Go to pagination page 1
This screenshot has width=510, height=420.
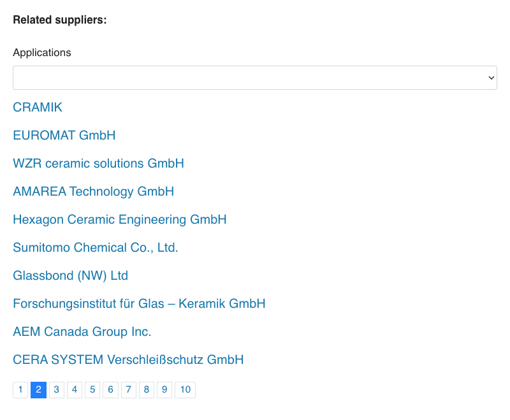pos(20,390)
